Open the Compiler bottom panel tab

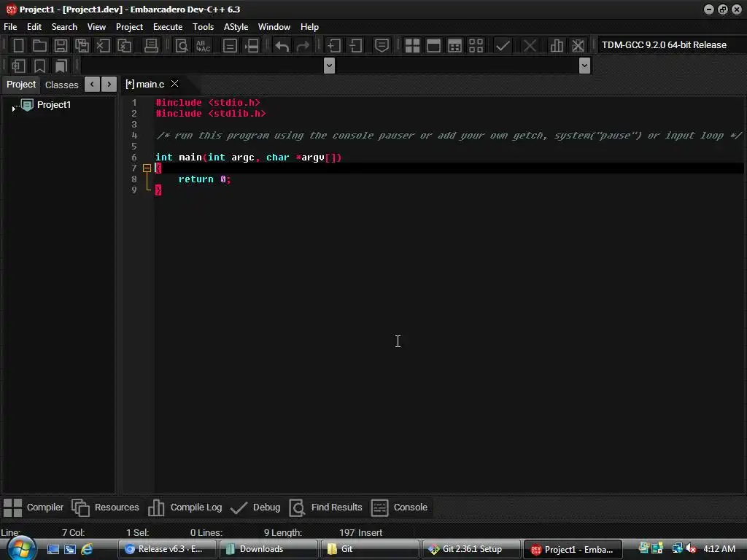click(x=34, y=507)
